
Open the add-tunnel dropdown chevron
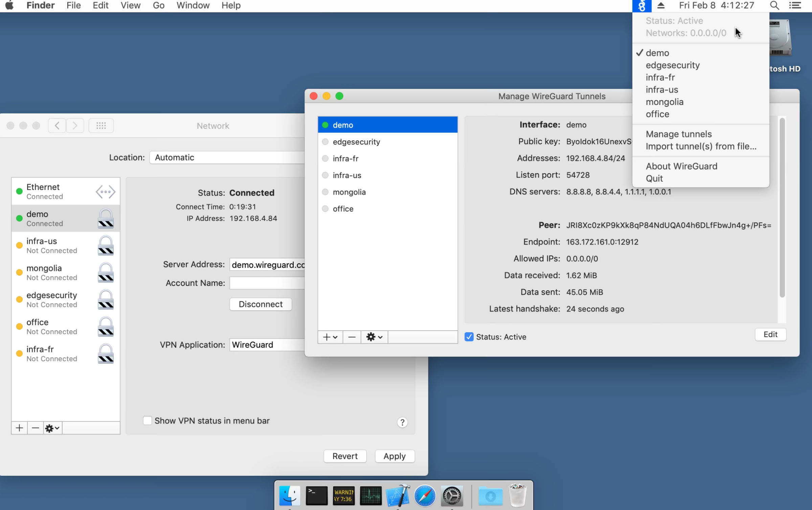(335, 337)
